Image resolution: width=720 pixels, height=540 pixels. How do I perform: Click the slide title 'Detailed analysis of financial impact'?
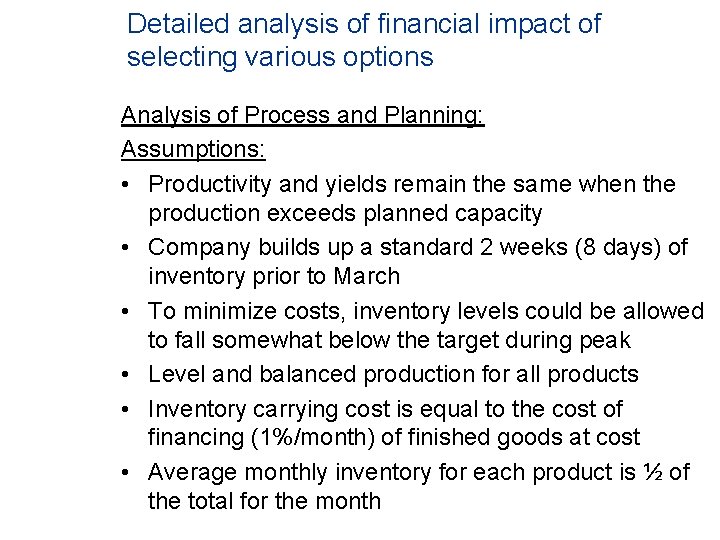[x=364, y=24]
